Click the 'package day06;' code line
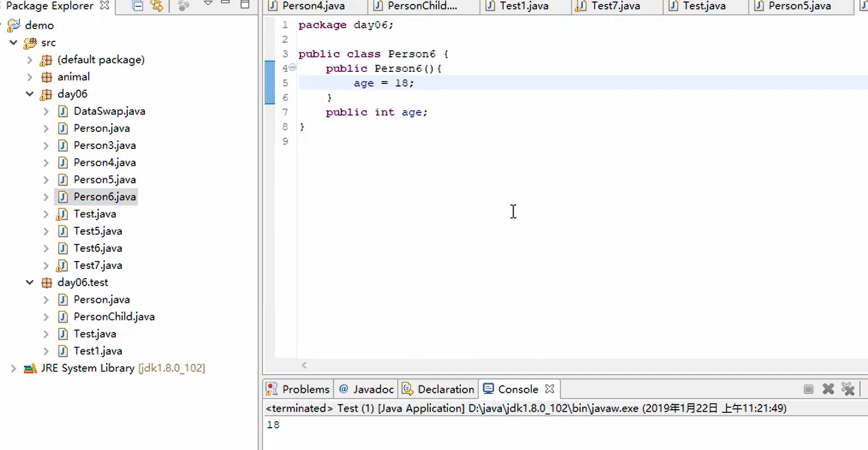Screen dimensions: 868x450 click(x=346, y=25)
